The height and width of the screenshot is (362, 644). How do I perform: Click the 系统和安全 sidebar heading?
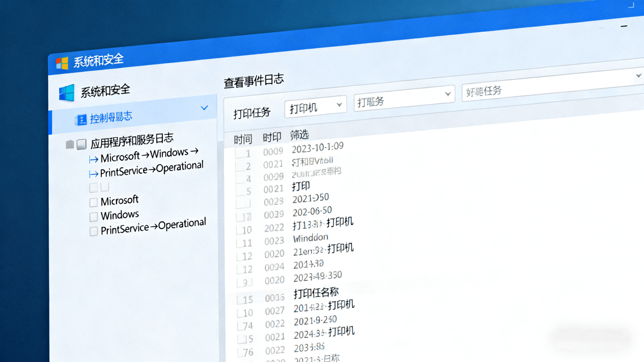pos(105,91)
